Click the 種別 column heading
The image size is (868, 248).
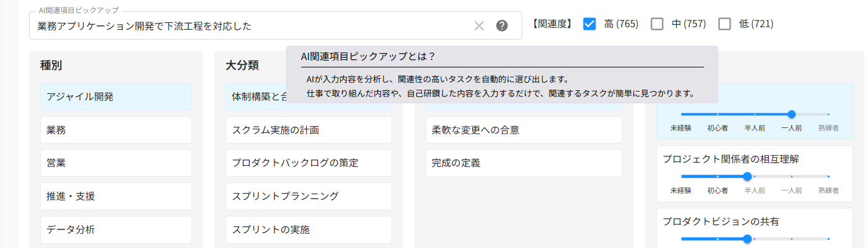coord(51,65)
